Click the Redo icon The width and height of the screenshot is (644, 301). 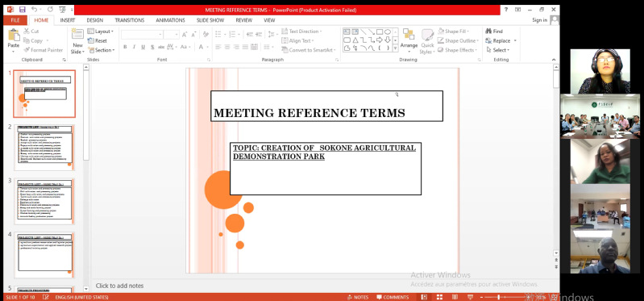click(x=50, y=10)
